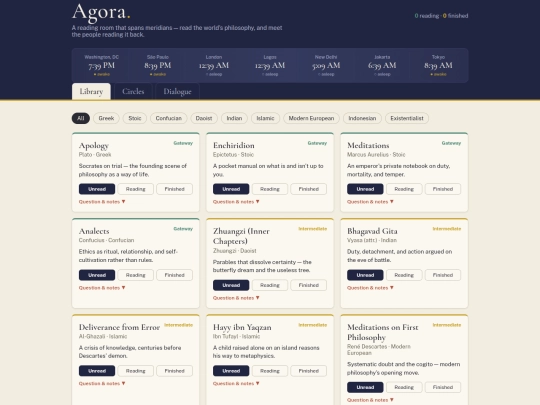540x405 pixels.
Task: Mark Analects as Reading
Action: [x=135, y=275]
